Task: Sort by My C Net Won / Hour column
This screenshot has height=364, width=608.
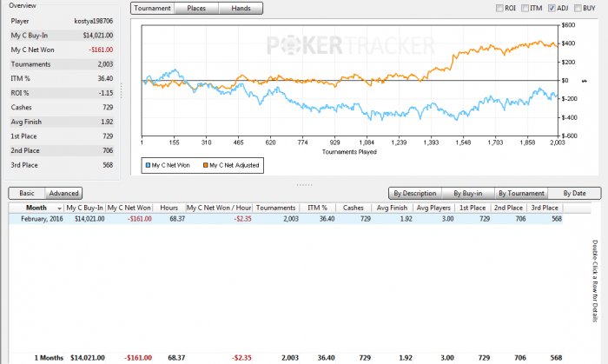Action: pos(219,208)
